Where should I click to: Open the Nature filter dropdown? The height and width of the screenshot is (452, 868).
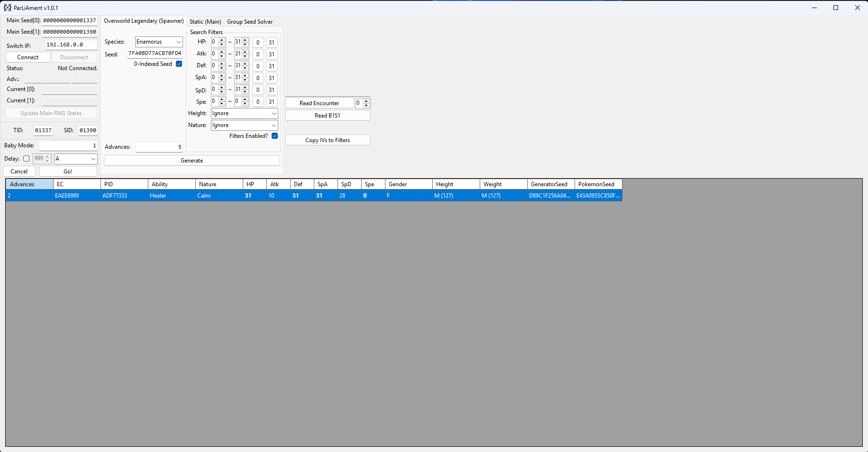244,125
